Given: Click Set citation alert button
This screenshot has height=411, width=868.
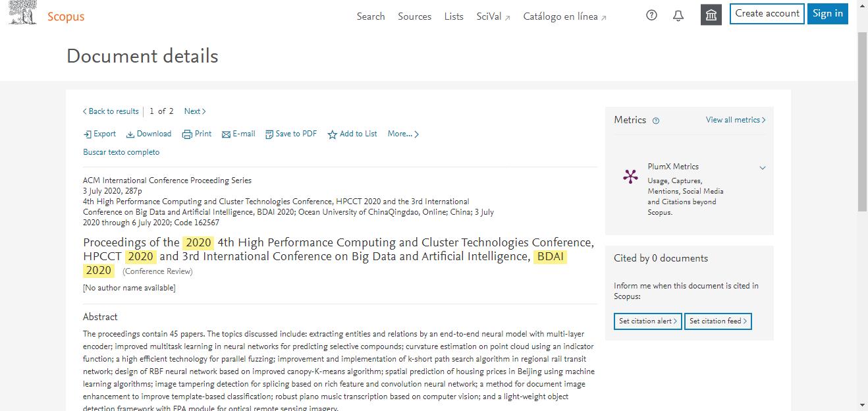Looking at the screenshot, I should point(648,321).
